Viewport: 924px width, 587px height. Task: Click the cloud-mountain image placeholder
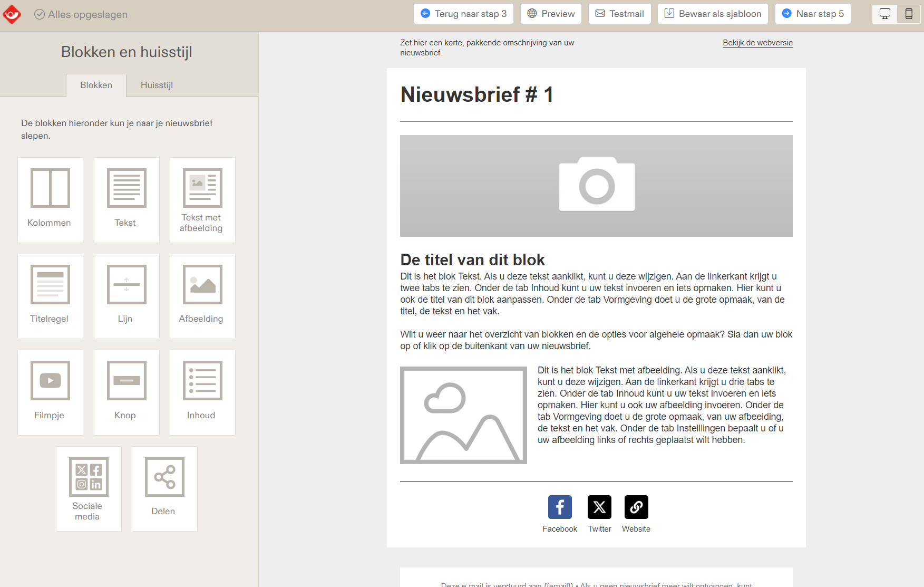click(x=463, y=415)
